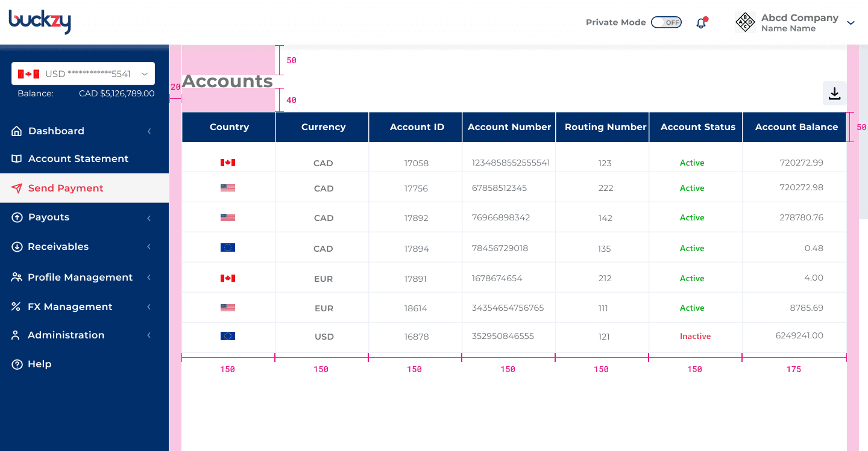Click the Receivables download-circle icon
Viewport: 868px width, 451px height.
17,247
